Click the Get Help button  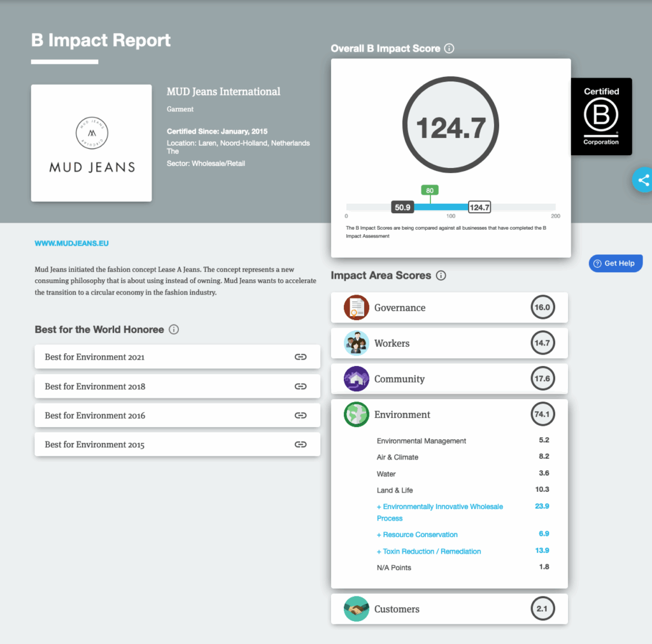click(616, 263)
